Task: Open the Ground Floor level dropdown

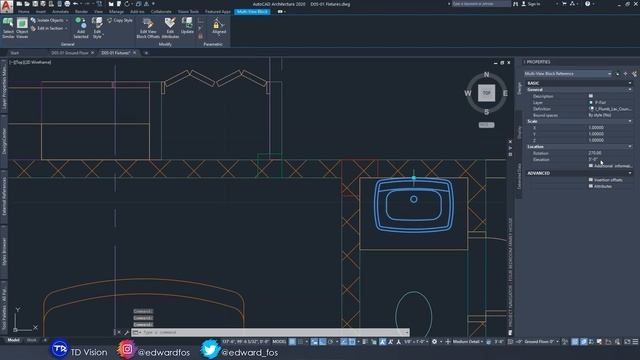Action: click(541, 342)
